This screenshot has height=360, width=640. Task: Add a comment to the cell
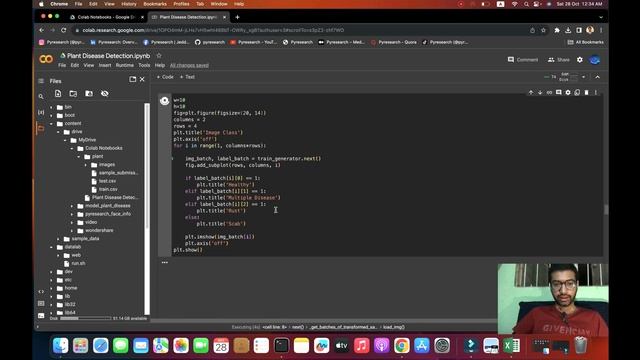pos(558,93)
